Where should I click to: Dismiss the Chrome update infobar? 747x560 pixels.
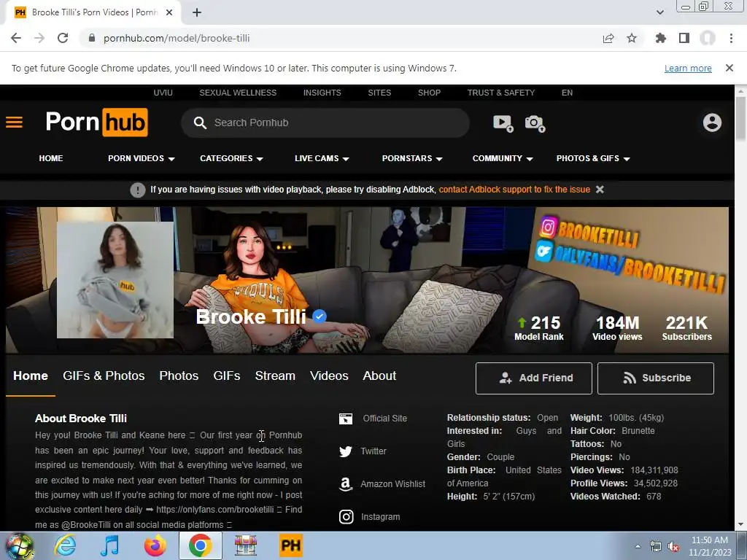pyautogui.click(x=729, y=68)
